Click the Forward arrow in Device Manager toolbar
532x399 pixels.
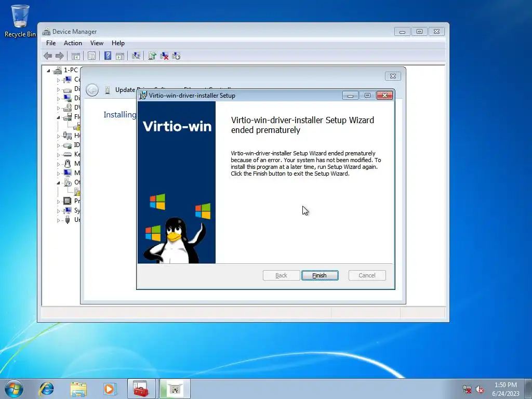(x=59, y=56)
